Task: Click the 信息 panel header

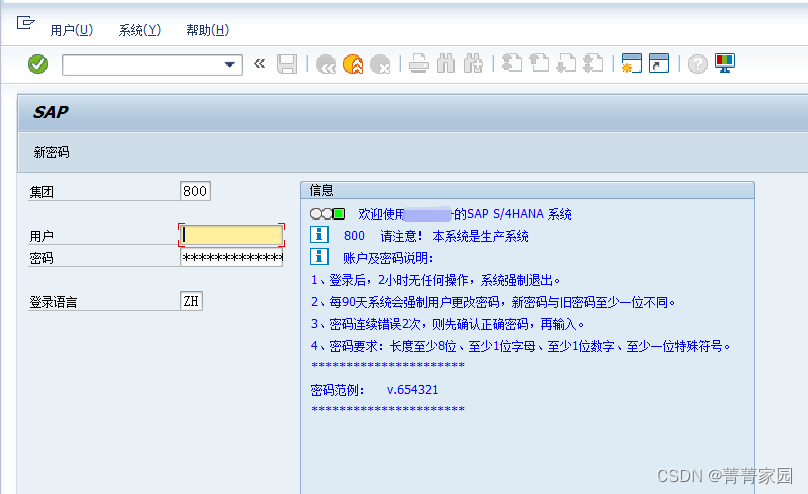Action: (x=527, y=190)
